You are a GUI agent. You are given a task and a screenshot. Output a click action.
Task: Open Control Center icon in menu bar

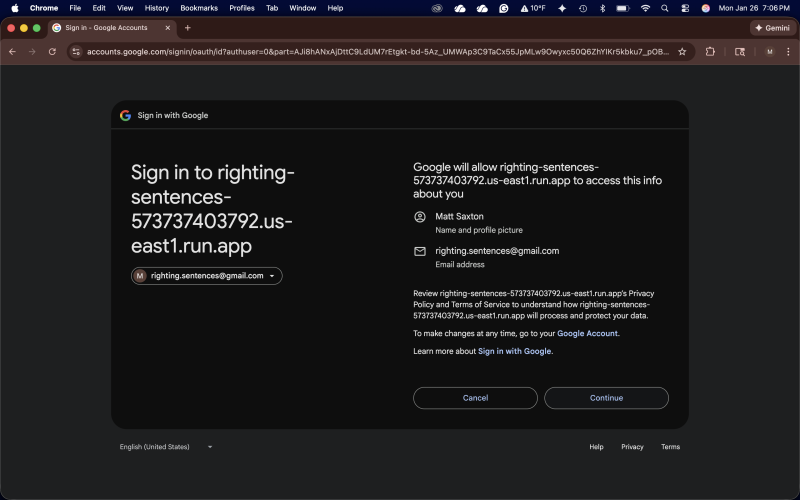pyautogui.click(x=685, y=8)
